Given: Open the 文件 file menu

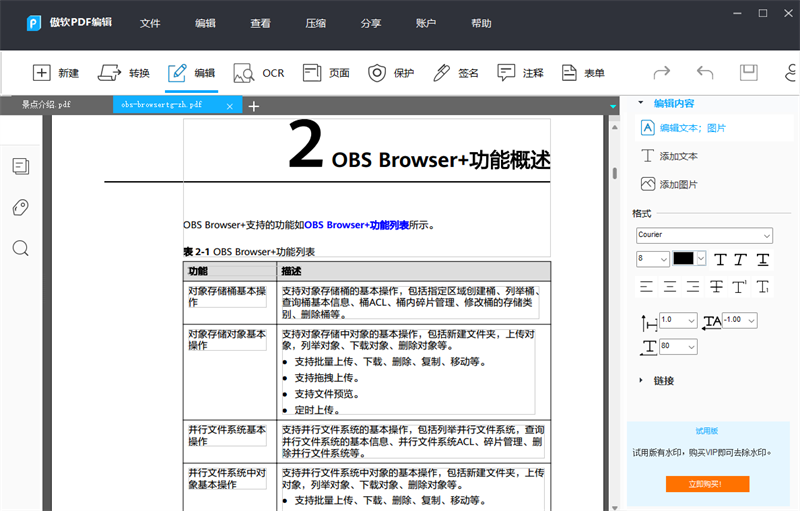Looking at the screenshot, I should (150, 23).
